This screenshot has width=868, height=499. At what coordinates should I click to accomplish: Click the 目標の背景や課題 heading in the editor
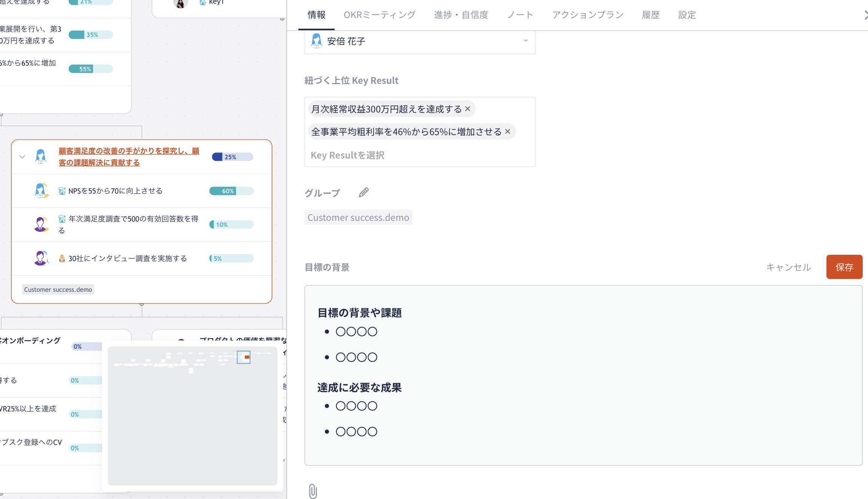(359, 313)
